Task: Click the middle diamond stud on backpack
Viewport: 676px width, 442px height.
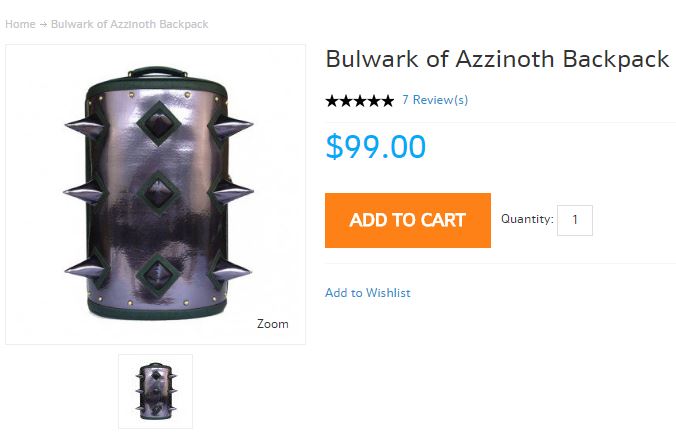Action: coord(159,193)
